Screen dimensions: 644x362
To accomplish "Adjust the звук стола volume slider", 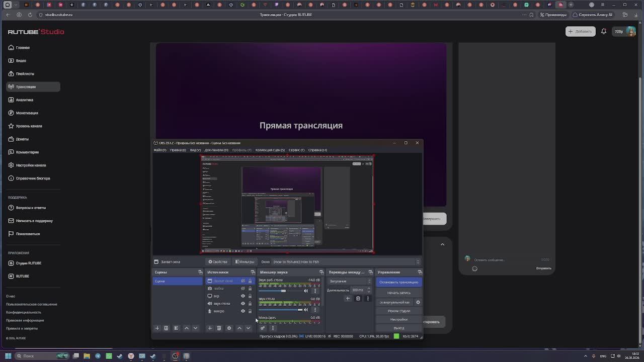I will 280,310.
